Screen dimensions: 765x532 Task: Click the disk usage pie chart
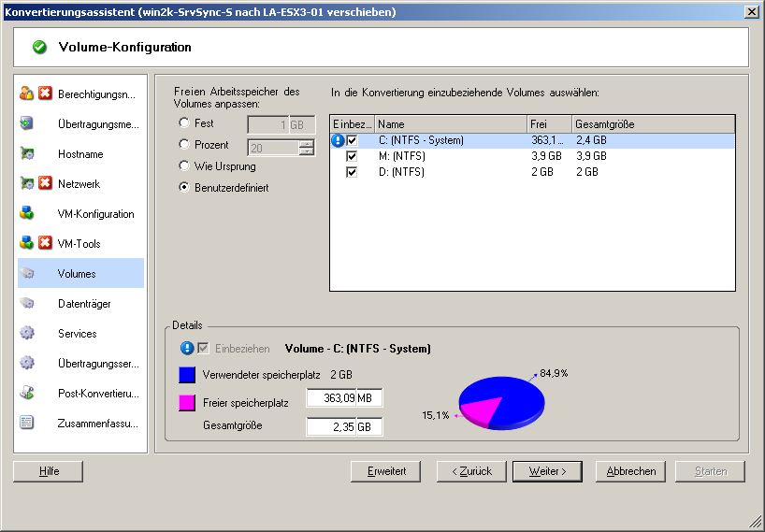point(501,403)
